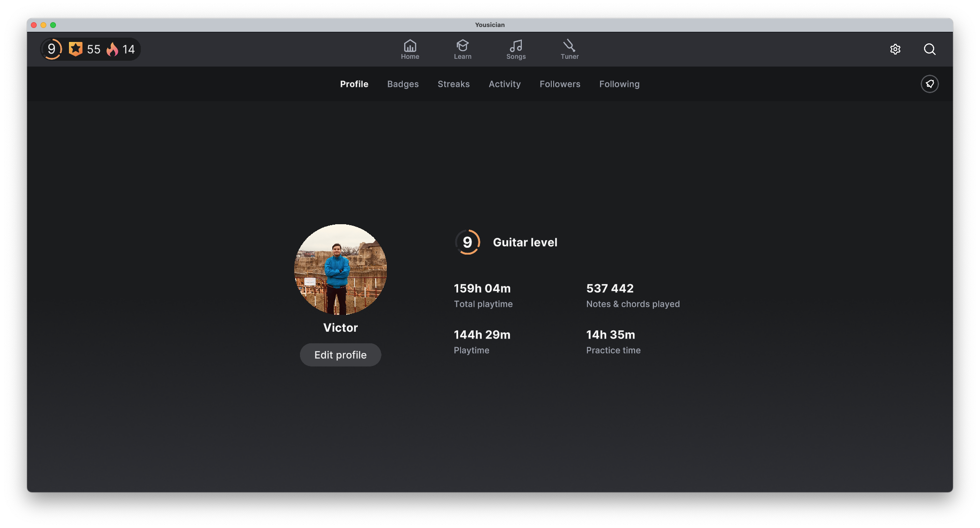The image size is (980, 528).
Task: Click the Guitar level 9 ring indicator
Action: [x=467, y=242]
